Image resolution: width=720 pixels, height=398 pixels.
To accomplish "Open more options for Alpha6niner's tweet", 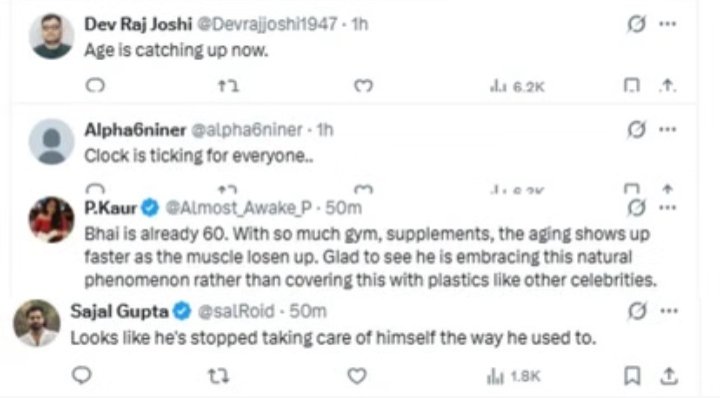I will tap(667, 129).
